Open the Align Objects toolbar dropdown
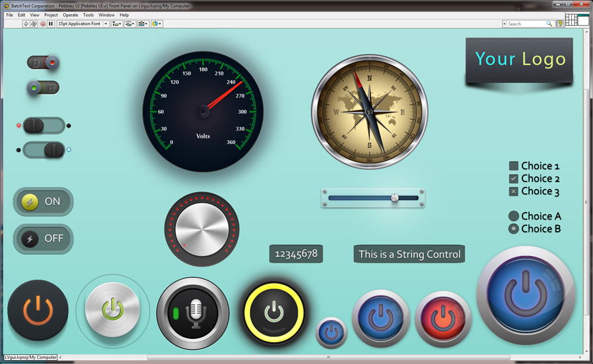 pos(117,24)
